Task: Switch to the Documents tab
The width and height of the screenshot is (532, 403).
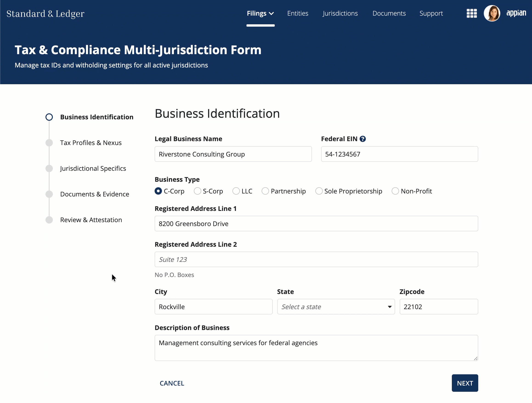Action: click(x=389, y=14)
